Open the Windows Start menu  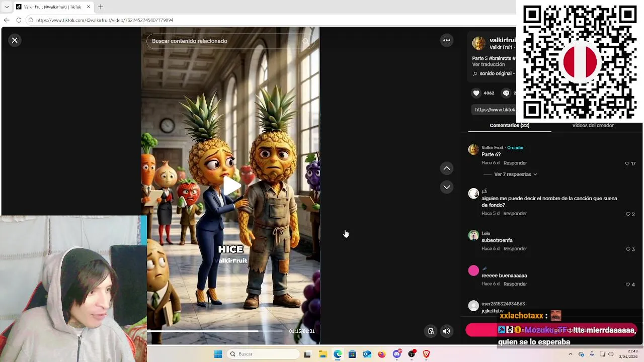pos(218,354)
